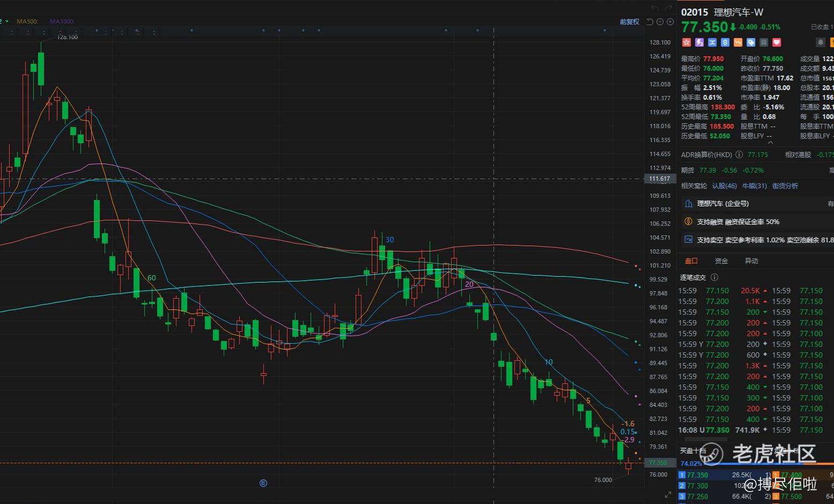Click the Hong Kong market flag icon
Viewport: 834px width, 504px height.
coord(686,42)
